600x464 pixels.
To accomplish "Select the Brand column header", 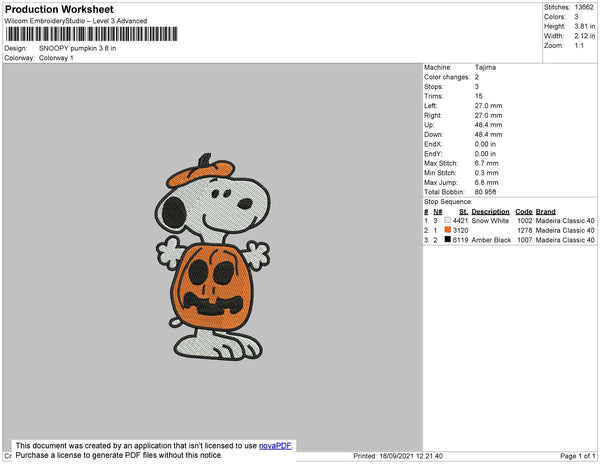I will click(x=545, y=212).
